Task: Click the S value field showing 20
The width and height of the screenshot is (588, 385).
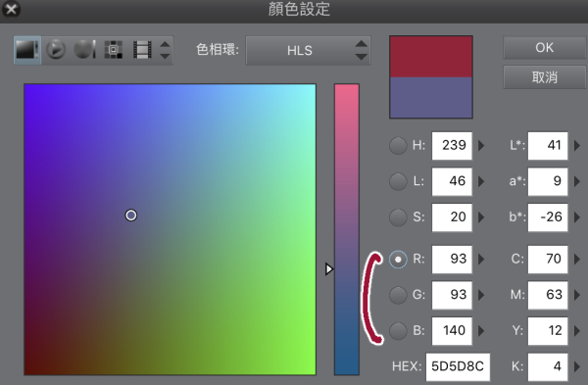Action: pos(452,217)
